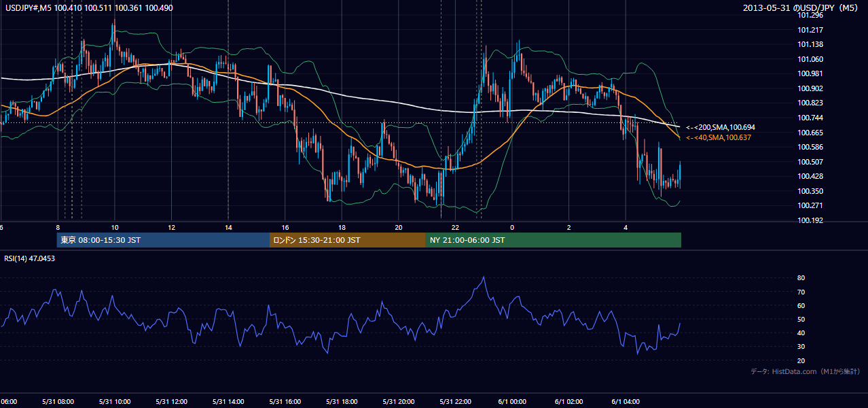This screenshot has width=868, height=408.
Task: Click hour tick 18 under the price chart
Action: click(x=342, y=227)
